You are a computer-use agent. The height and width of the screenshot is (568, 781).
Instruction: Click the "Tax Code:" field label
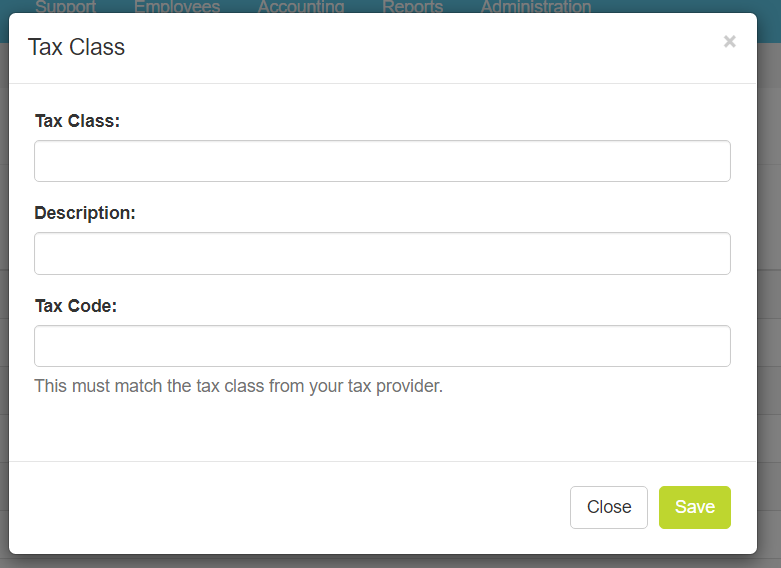point(75,305)
